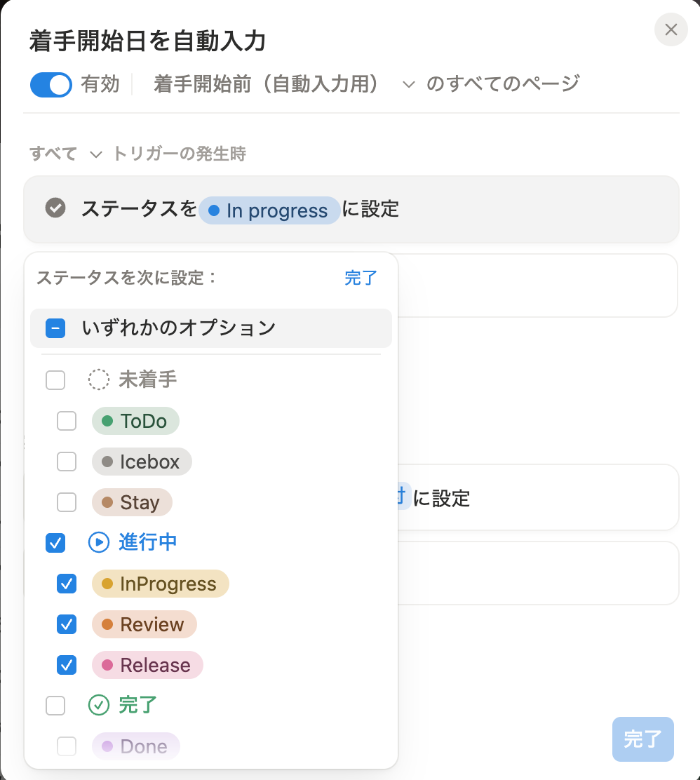Clear the いずれかのオプション select-all checkbox
This screenshot has width=700, height=780.
point(55,328)
